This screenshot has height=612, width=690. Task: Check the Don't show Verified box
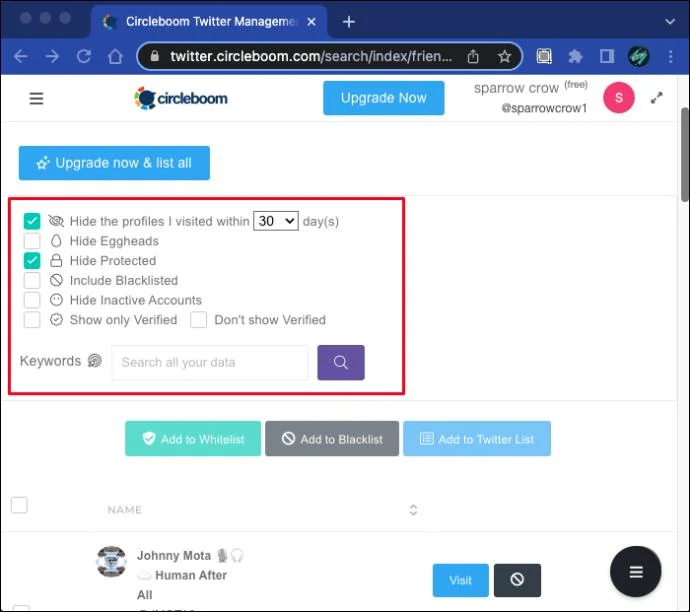point(198,320)
